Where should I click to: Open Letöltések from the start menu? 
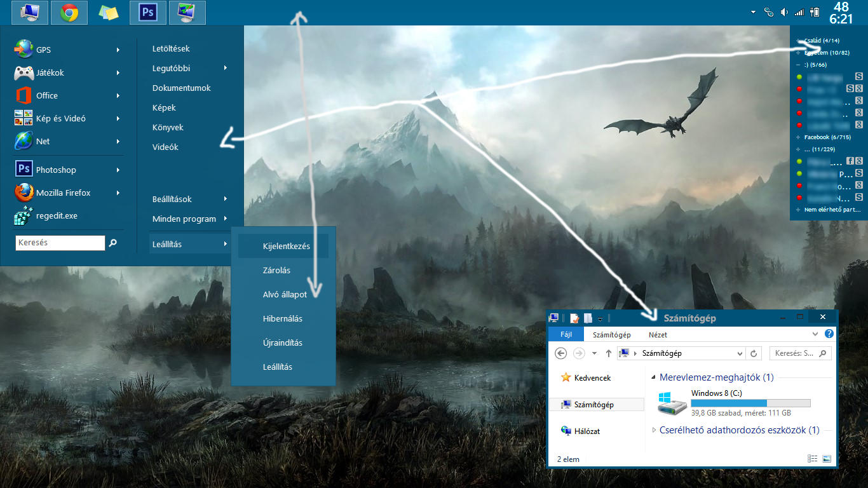pos(171,48)
